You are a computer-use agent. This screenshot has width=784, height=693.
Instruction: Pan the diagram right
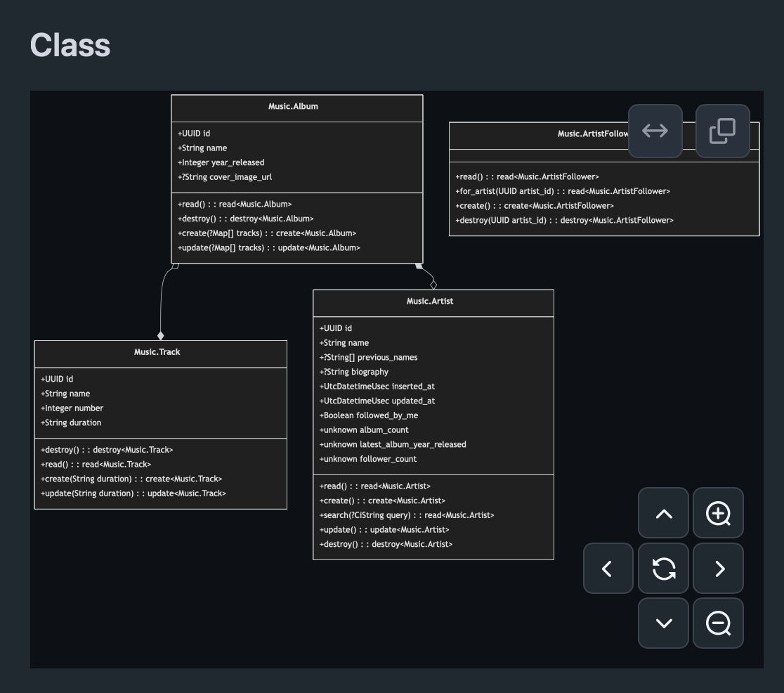tap(718, 569)
